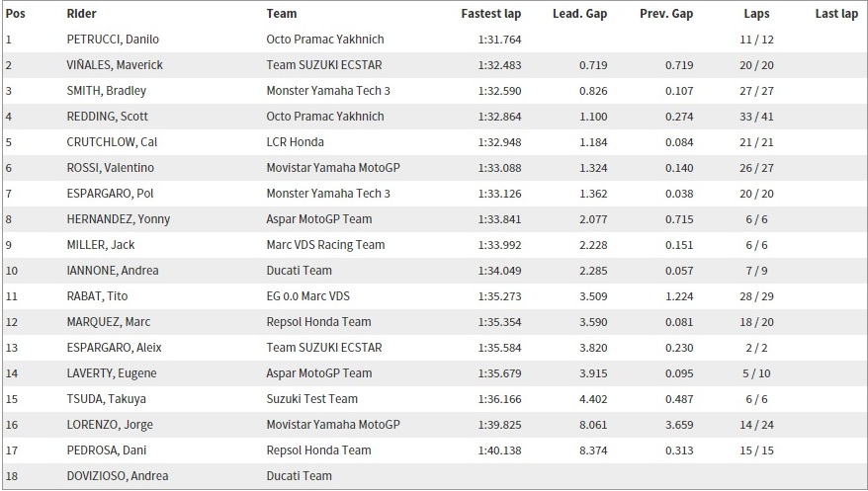Screen dimensions: 868x491
Task: Click the Fastest lap column header
Action: pyautogui.click(x=491, y=14)
